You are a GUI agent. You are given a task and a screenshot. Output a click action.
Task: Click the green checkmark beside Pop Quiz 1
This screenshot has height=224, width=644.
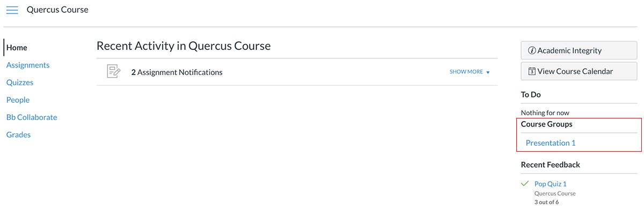point(525,183)
